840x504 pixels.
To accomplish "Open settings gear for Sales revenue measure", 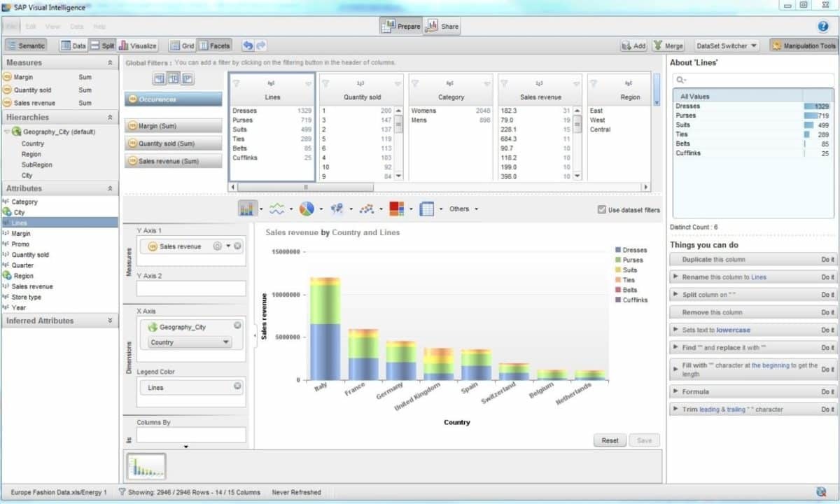I will 218,246.
